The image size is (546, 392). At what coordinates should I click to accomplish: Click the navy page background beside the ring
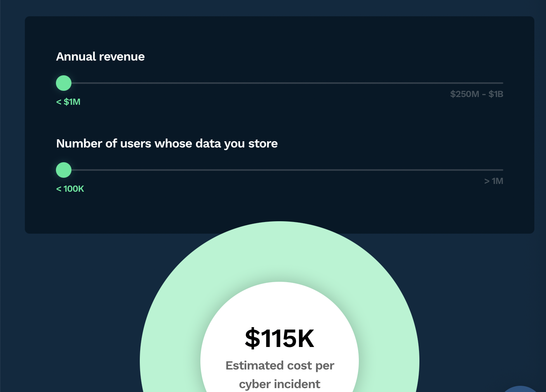(78, 310)
